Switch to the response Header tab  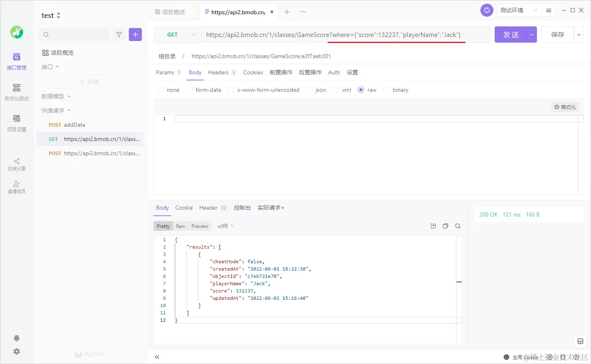coord(213,208)
